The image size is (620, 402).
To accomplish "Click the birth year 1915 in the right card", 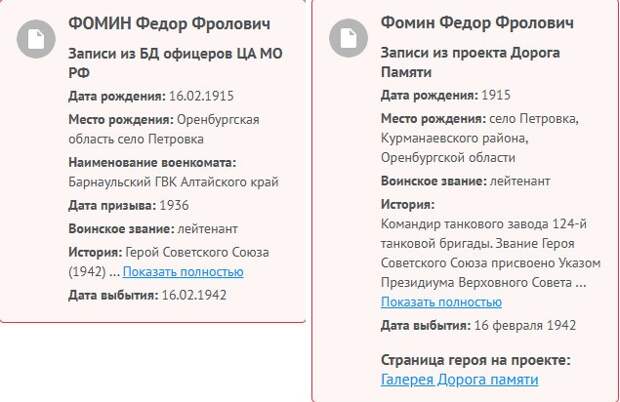I will 496,95.
